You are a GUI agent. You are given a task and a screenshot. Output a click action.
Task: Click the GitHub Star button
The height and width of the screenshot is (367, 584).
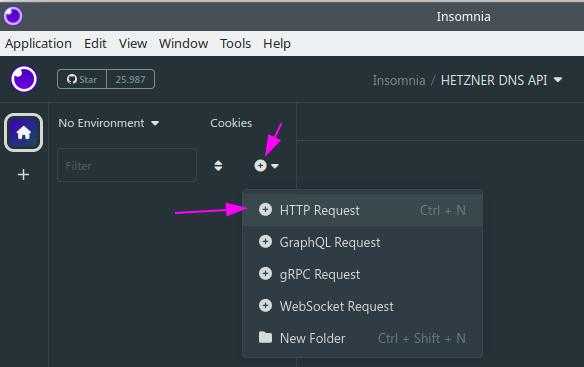pyautogui.click(x=82, y=79)
